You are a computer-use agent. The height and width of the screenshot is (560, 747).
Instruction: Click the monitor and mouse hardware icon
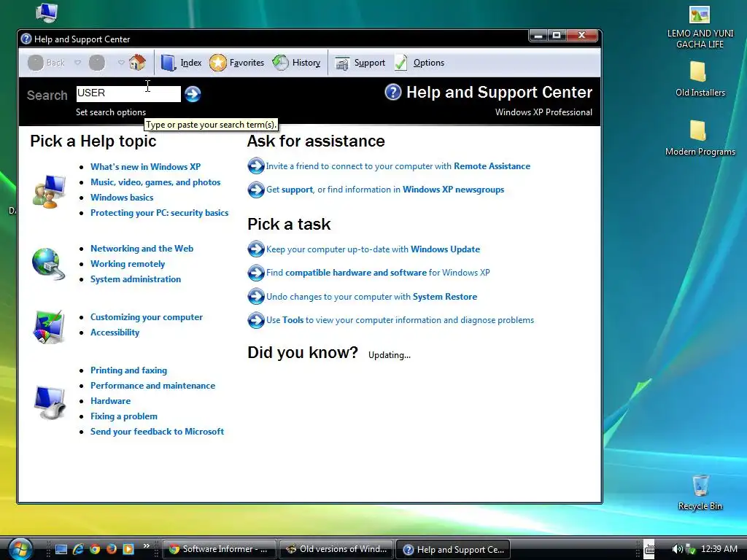(50, 402)
